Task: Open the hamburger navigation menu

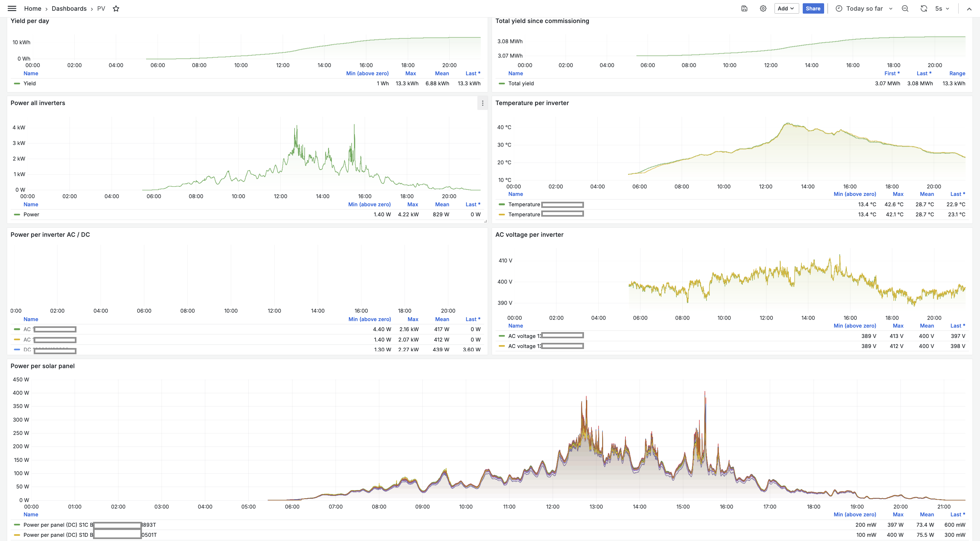Action: (x=12, y=8)
